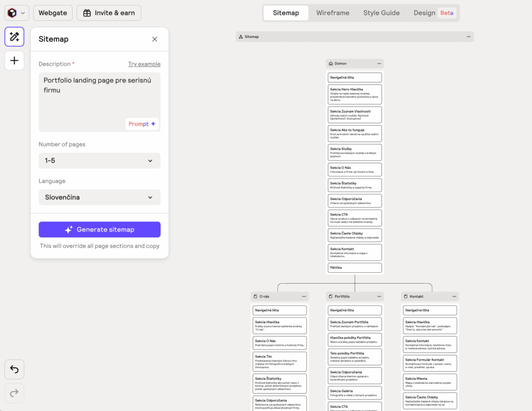Image resolution: width=532 pixels, height=411 pixels.
Task: Select Sekcia Tím block in O nás
Action: pos(280,362)
